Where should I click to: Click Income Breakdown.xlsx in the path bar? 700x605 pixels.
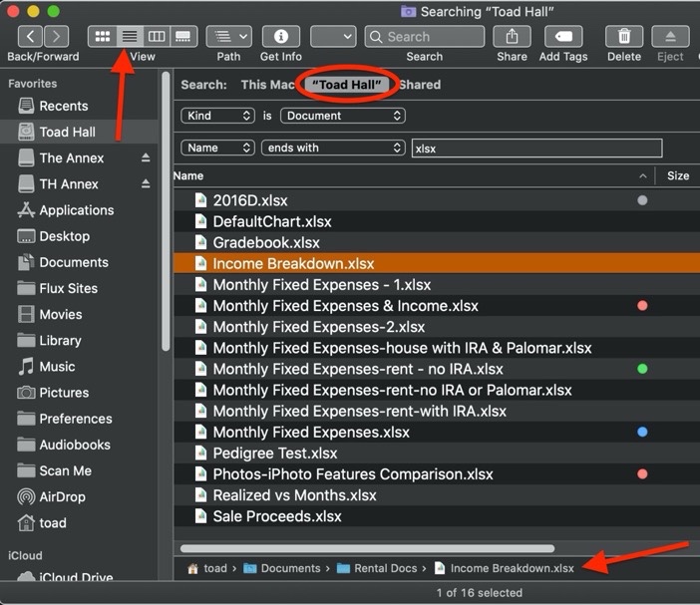point(513,568)
